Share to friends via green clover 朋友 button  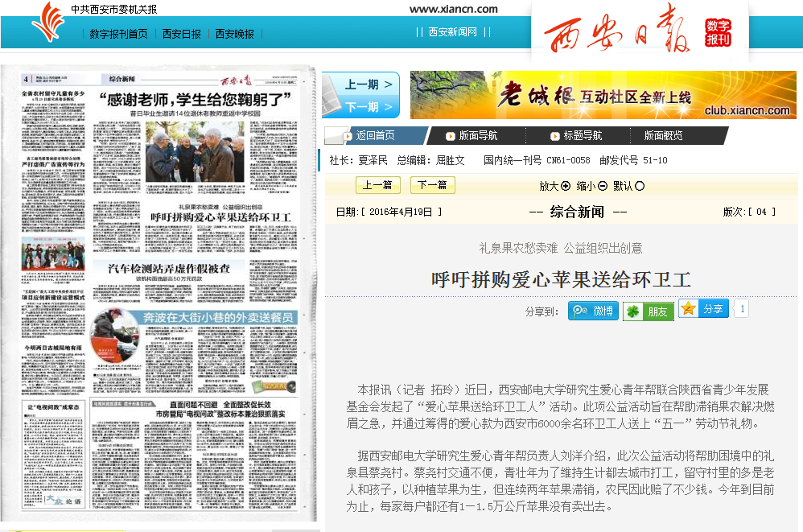click(x=648, y=311)
